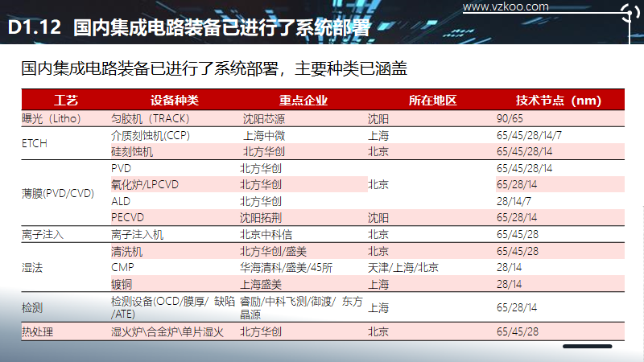Open the www.vzkoo.com link
This screenshot has width=644, height=362.
506,7
